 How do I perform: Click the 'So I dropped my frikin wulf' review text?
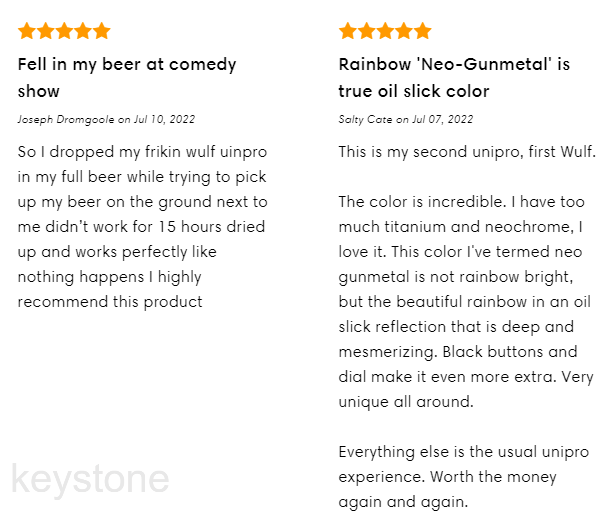[143, 227]
